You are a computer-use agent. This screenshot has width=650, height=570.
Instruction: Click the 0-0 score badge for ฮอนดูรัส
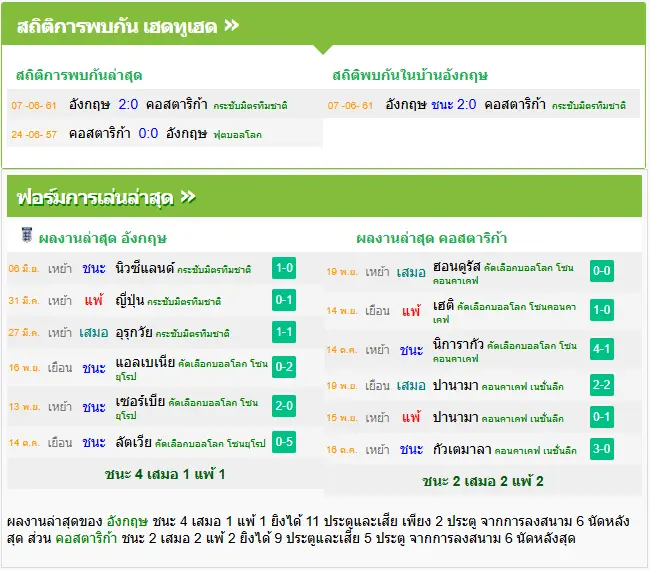click(x=602, y=271)
